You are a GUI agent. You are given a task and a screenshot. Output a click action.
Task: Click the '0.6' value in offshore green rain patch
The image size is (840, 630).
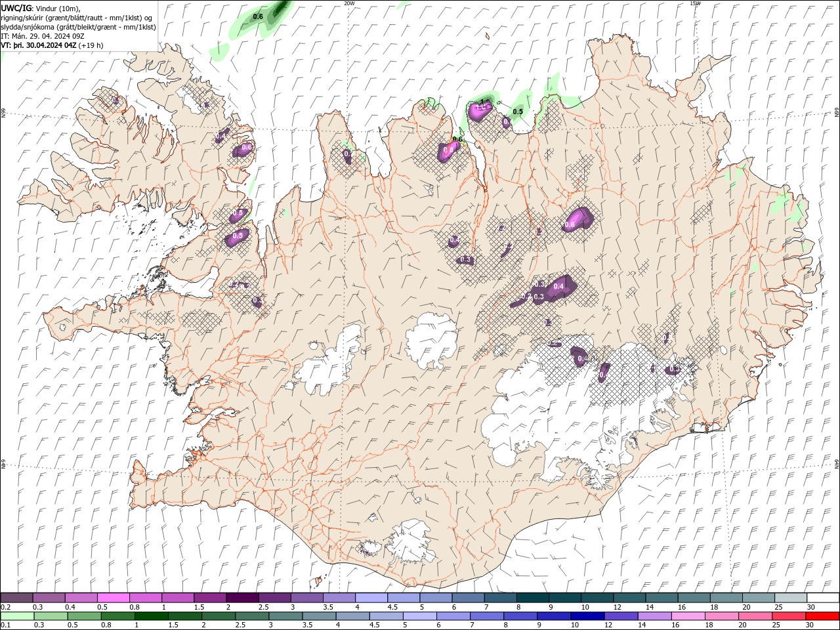tap(258, 16)
